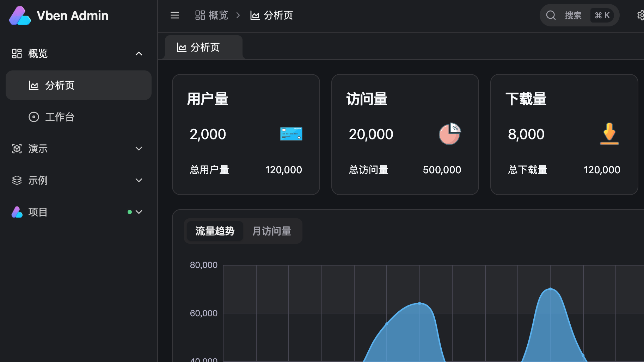This screenshot has height=362, width=644.
Task: Click the 工作台 target icon in sidebar
Action: point(34,117)
